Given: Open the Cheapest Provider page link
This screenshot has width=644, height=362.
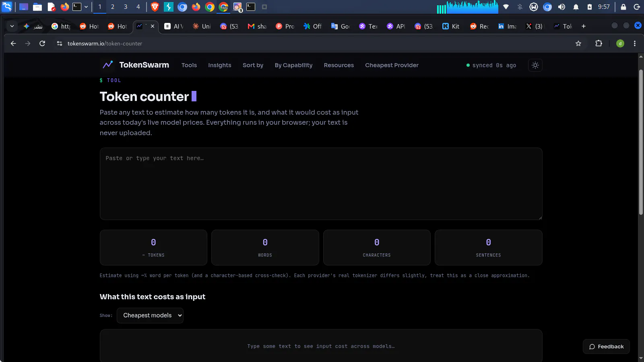Looking at the screenshot, I should (x=392, y=65).
